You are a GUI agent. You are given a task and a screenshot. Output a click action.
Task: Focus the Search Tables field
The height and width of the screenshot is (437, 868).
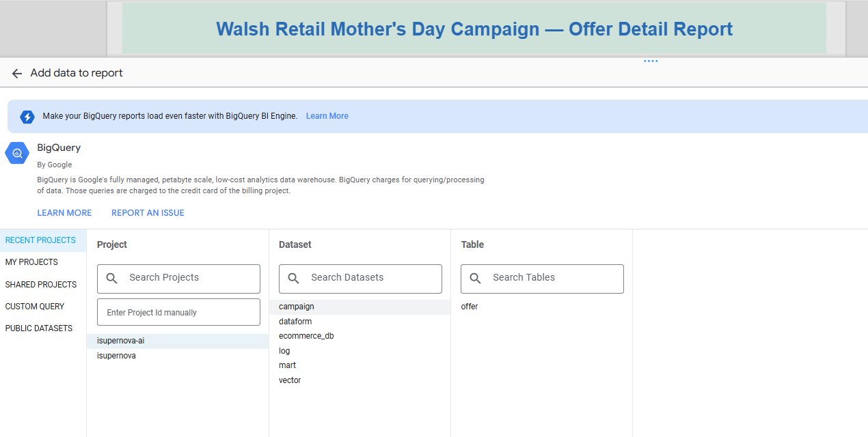(x=542, y=279)
